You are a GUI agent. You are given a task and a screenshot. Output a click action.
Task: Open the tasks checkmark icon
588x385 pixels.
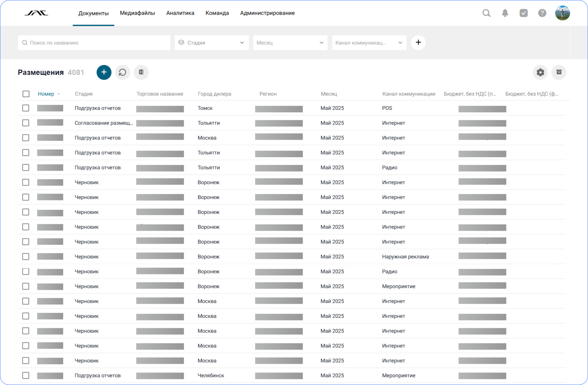523,13
